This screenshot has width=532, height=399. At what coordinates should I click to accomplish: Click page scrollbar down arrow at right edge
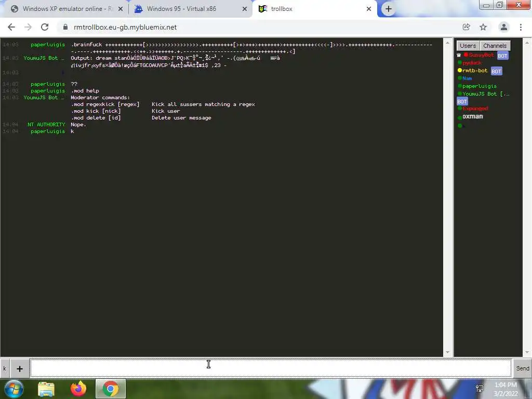[x=527, y=353]
